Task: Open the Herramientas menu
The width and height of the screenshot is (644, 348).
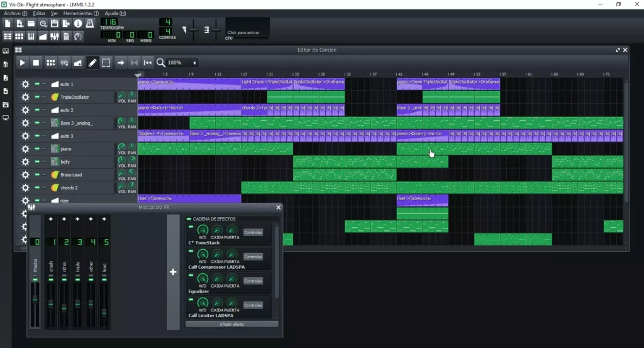Action: [80, 13]
